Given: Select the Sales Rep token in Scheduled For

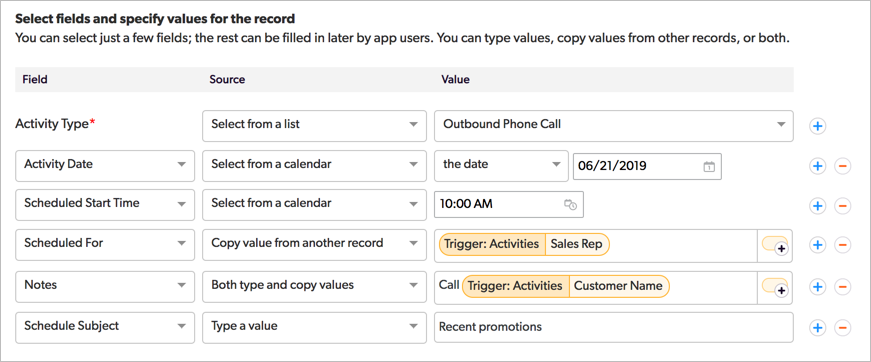Looking at the screenshot, I should [577, 244].
